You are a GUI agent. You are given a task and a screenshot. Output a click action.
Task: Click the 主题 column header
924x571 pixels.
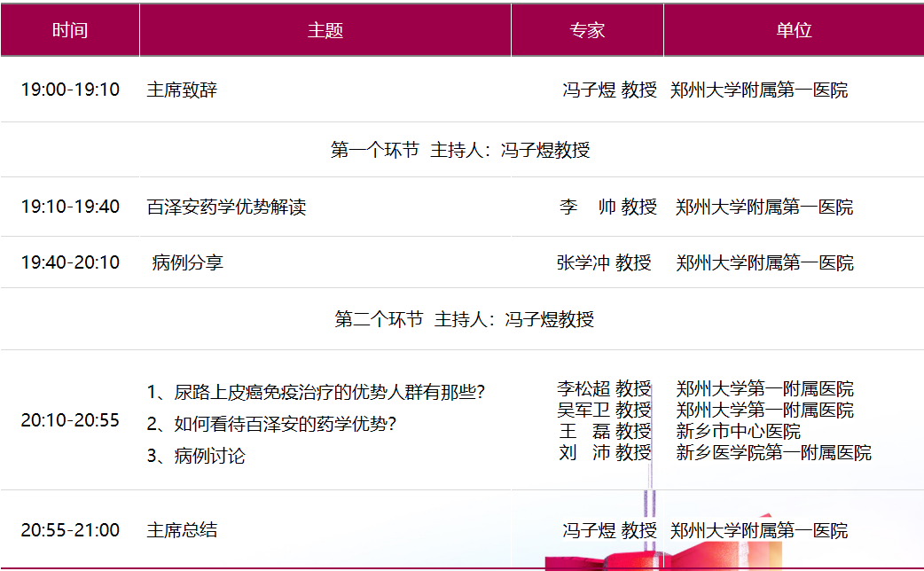tap(325, 30)
